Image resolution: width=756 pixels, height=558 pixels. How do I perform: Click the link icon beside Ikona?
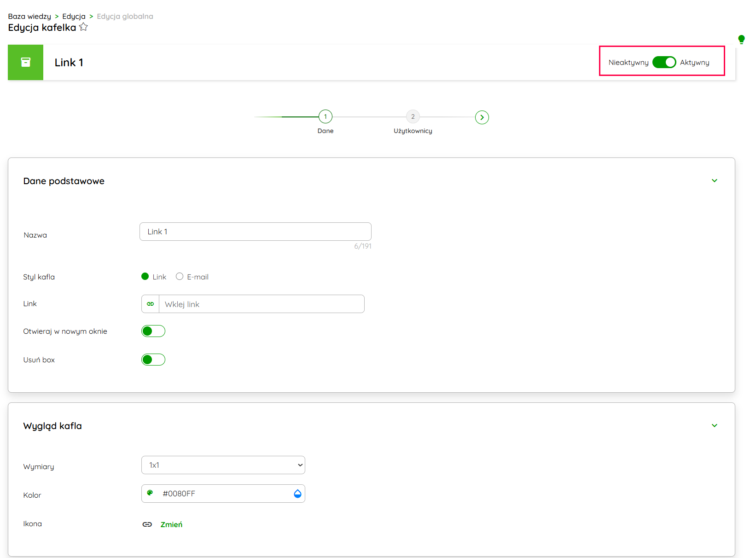(x=147, y=524)
